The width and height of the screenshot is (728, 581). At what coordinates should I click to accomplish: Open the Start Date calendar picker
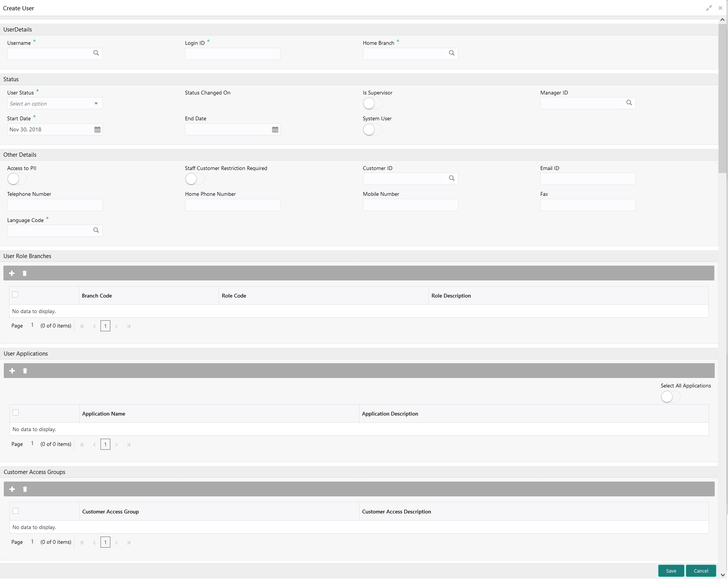(97, 130)
